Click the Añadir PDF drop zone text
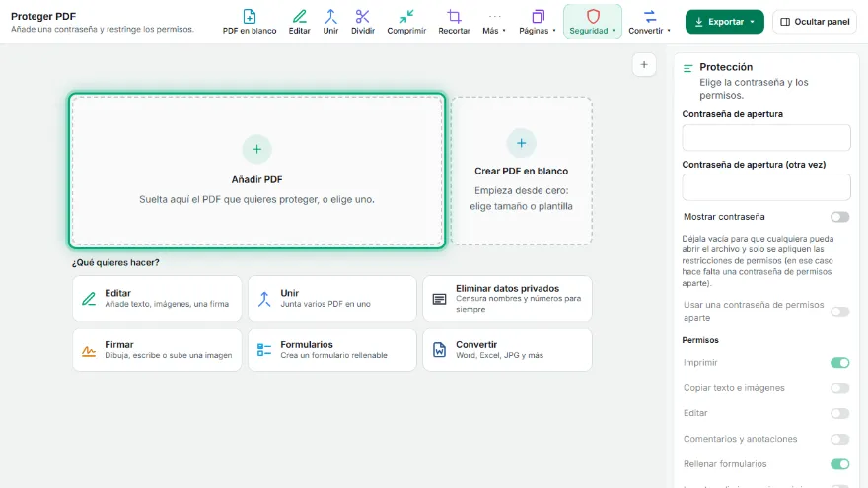Viewport: 868px width, 488px height. [256, 199]
